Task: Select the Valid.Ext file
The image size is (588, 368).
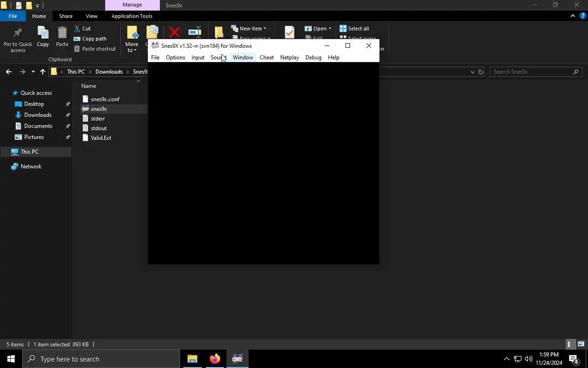Action: [101, 138]
